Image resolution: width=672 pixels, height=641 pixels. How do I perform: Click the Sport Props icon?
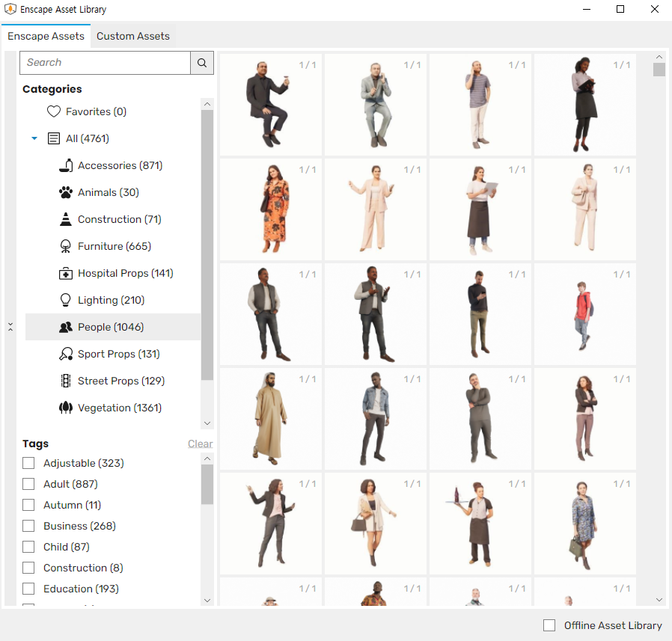click(66, 354)
